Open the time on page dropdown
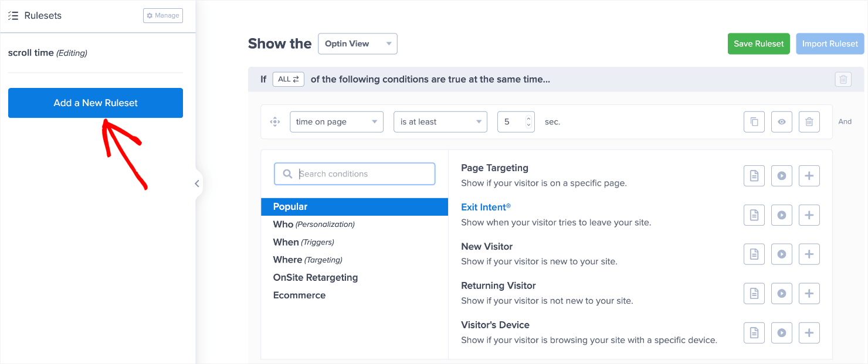Screen dimensions: 868x364 [336, 122]
